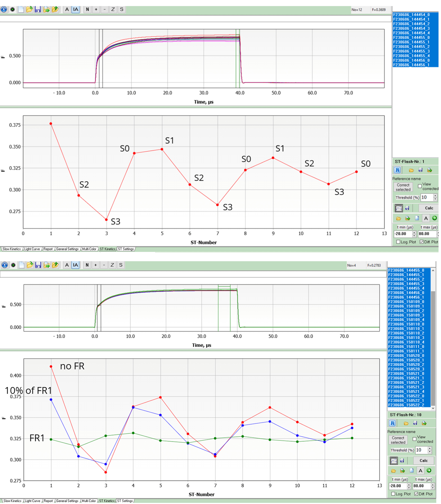Click the Z button in lower toolbar
This screenshot has width=441, height=504.
click(x=112, y=265)
